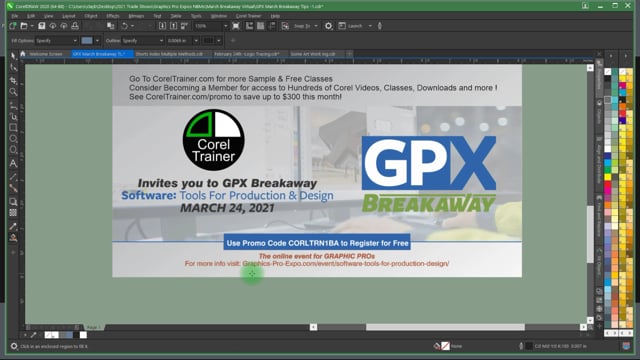Toggle Show grid button

[x=260, y=26]
